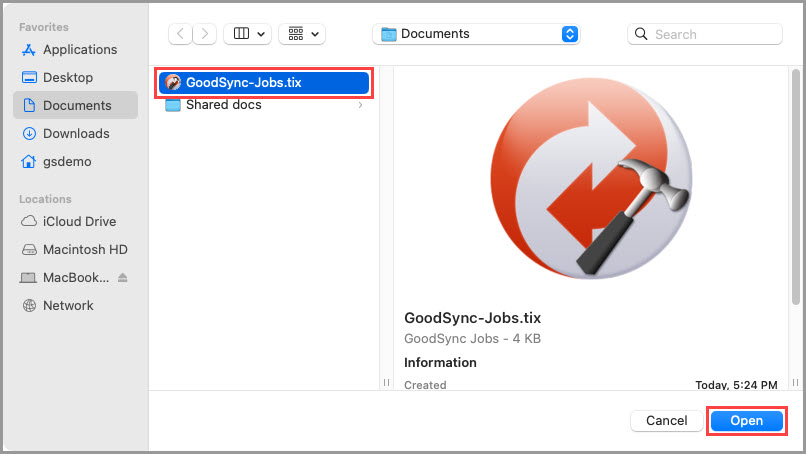Screen dimensions: 806x454
Task: Click the GoodSync-Jobs.tix file icon
Action: [173, 82]
